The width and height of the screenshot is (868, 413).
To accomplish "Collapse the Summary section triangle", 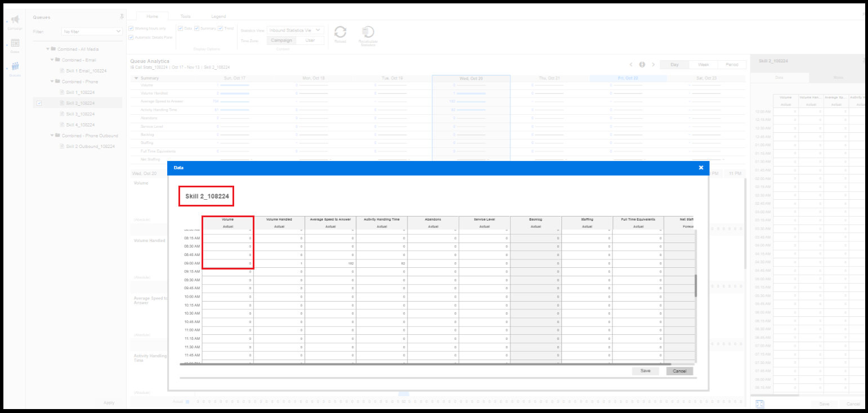I will tap(136, 78).
